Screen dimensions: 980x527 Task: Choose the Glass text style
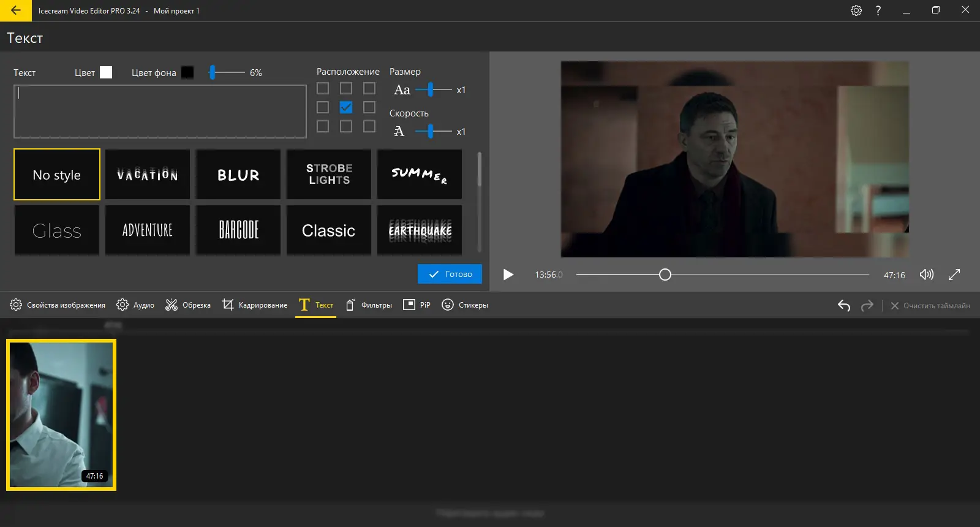[57, 230]
